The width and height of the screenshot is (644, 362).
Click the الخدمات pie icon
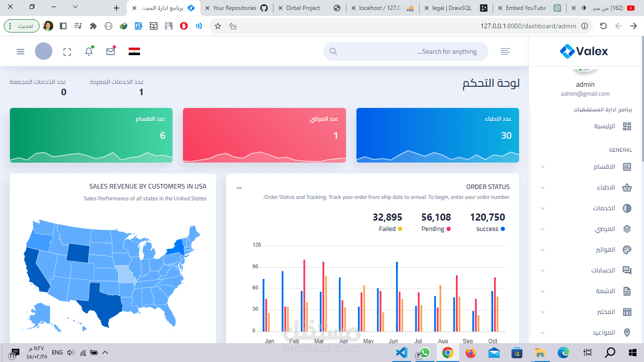pos(627,208)
